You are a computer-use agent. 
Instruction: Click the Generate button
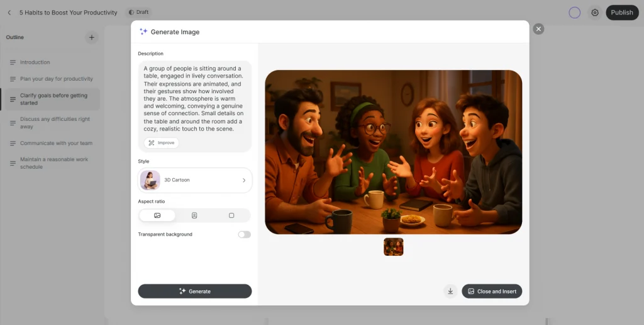(x=195, y=291)
